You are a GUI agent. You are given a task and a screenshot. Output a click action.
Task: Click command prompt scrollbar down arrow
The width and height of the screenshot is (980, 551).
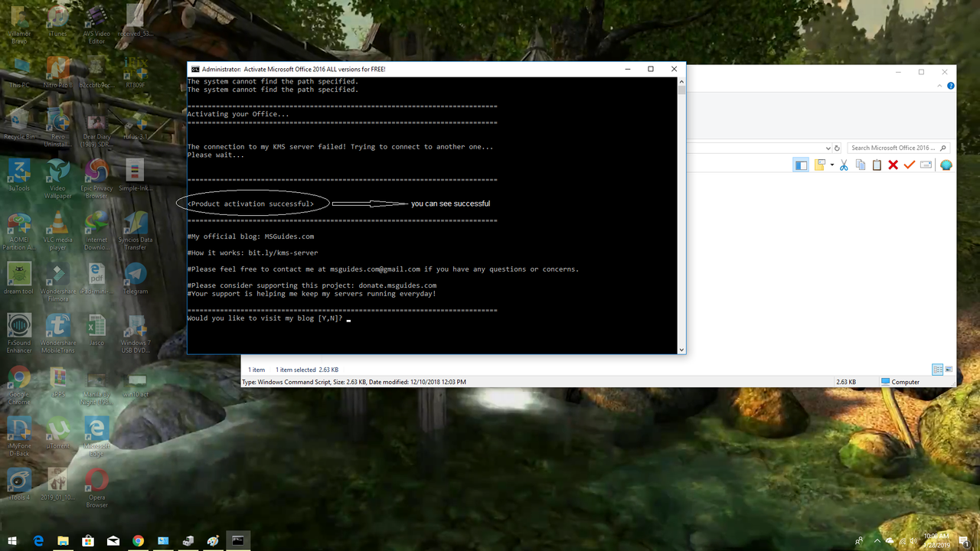coord(681,350)
